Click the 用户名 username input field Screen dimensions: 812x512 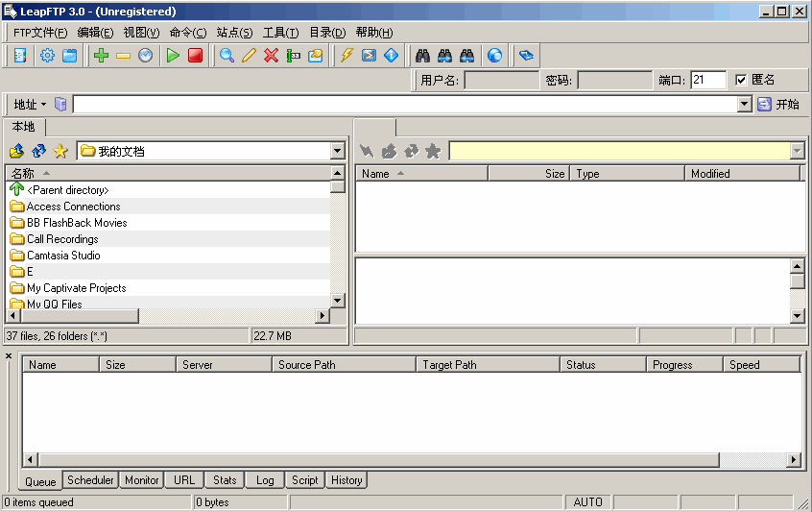coord(501,80)
